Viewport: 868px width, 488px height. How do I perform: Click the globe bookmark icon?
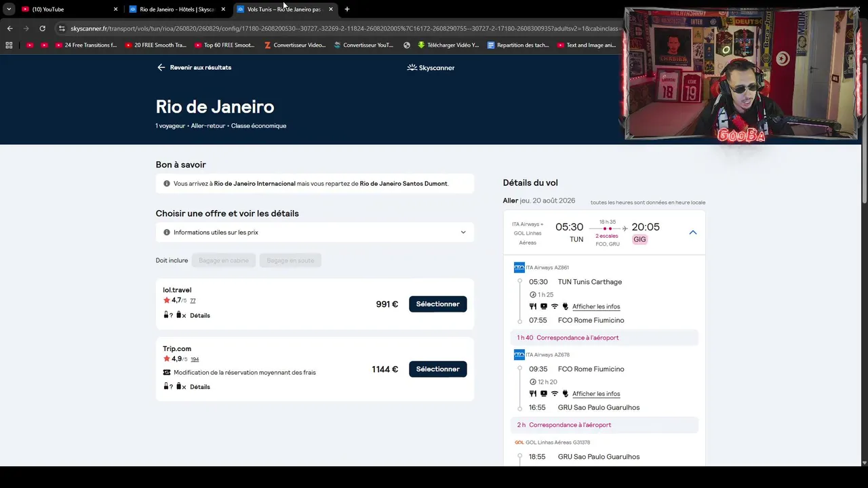[x=407, y=45]
